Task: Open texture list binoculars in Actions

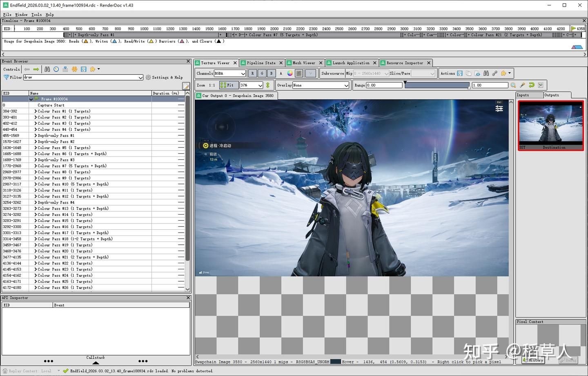Action: [x=486, y=74]
